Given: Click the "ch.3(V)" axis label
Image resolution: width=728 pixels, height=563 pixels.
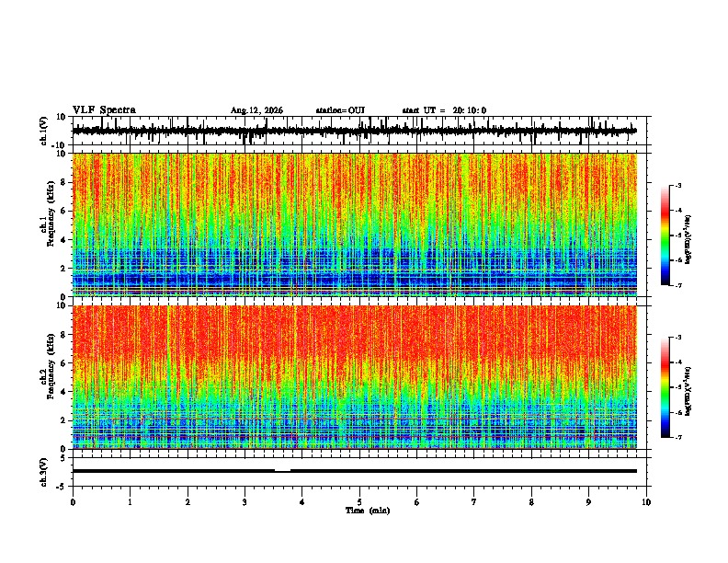Looking at the screenshot, I should coord(44,472).
